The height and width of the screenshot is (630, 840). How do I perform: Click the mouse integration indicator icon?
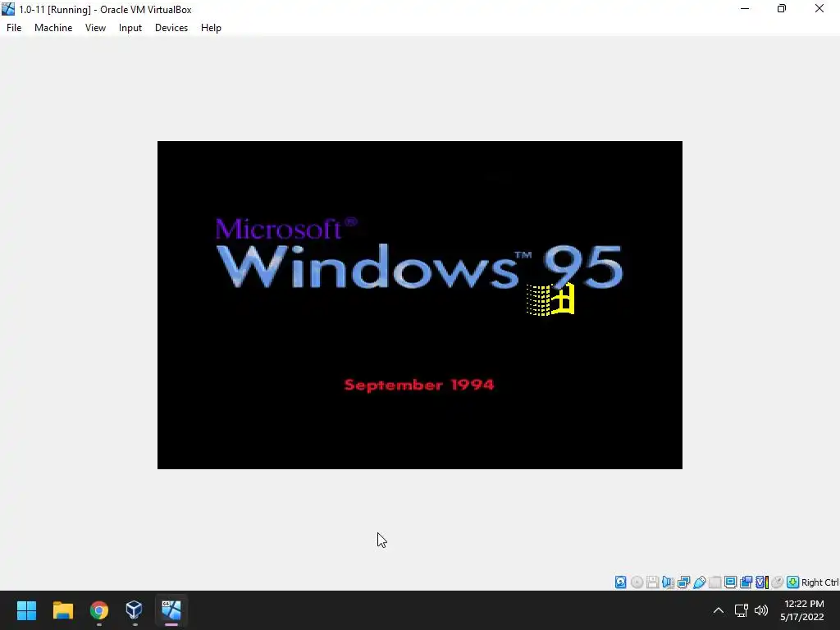coord(778,582)
